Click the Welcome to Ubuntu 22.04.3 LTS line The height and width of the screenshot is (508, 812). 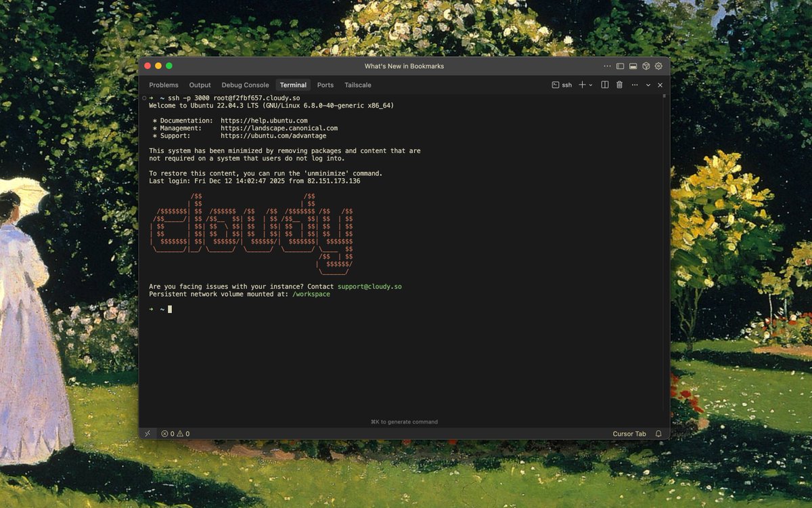pyautogui.click(x=271, y=106)
